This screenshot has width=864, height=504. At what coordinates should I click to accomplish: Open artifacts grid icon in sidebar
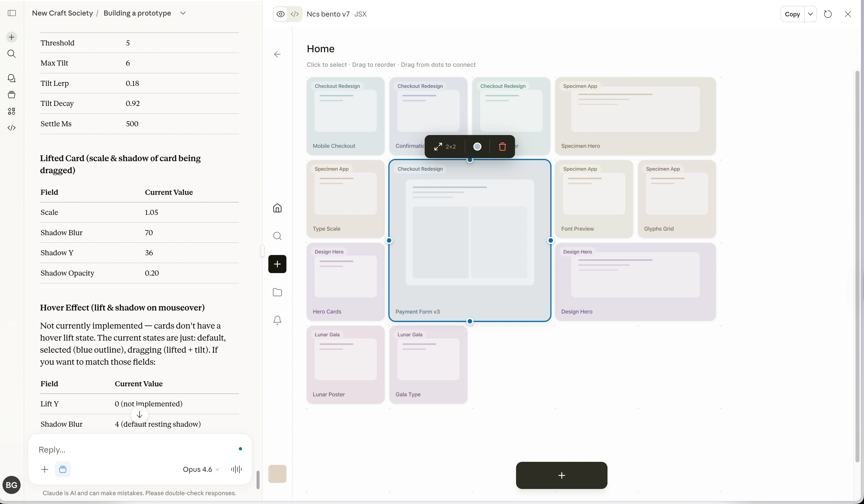click(x=12, y=111)
